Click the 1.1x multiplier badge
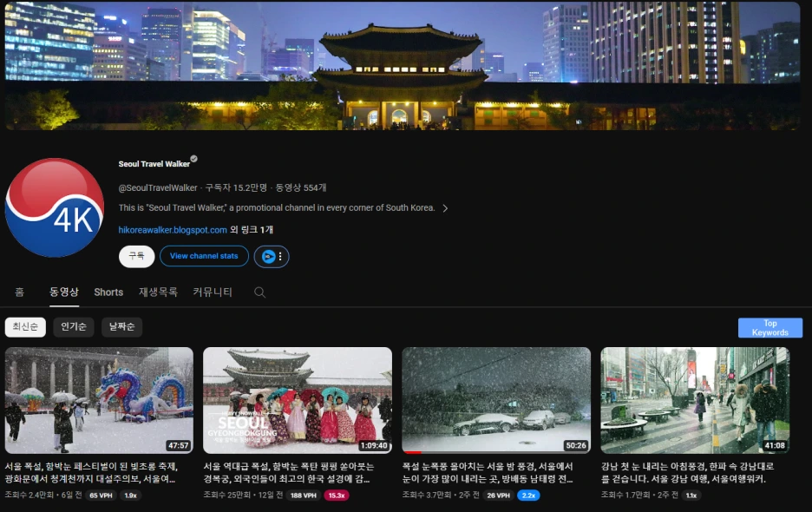 (691, 496)
